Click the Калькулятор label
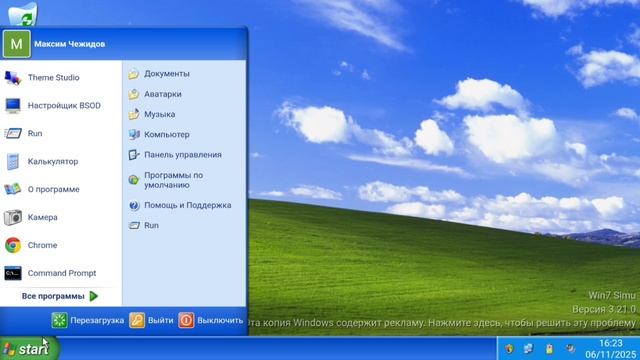 point(53,162)
